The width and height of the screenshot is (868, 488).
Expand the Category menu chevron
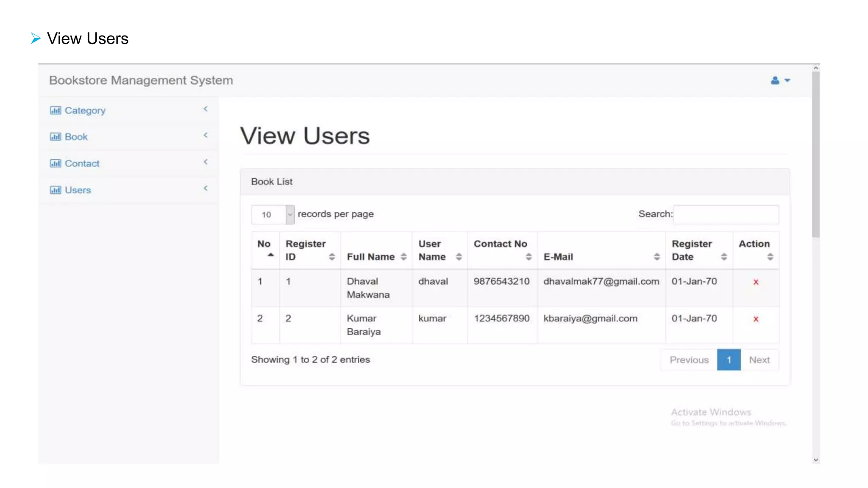click(x=206, y=109)
